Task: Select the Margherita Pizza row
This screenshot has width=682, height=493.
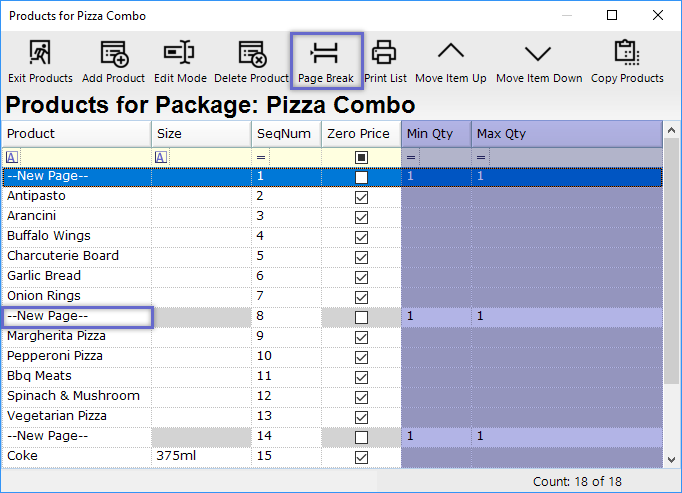Action: (x=77, y=336)
